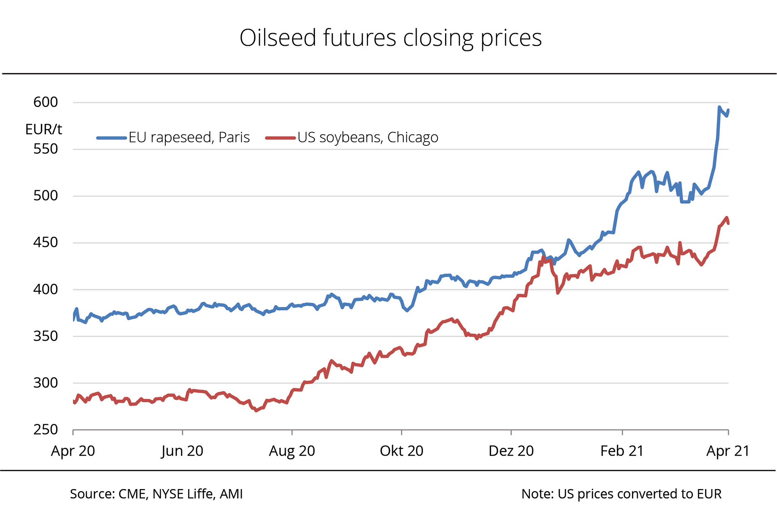Select the Jun 20 date label
777x532 pixels.
[182, 451]
